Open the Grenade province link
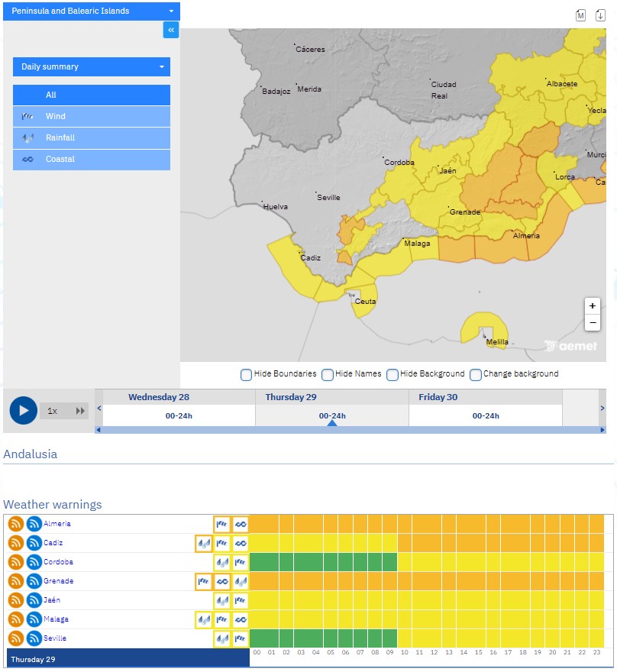The width and height of the screenshot is (617, 672). 59,581
